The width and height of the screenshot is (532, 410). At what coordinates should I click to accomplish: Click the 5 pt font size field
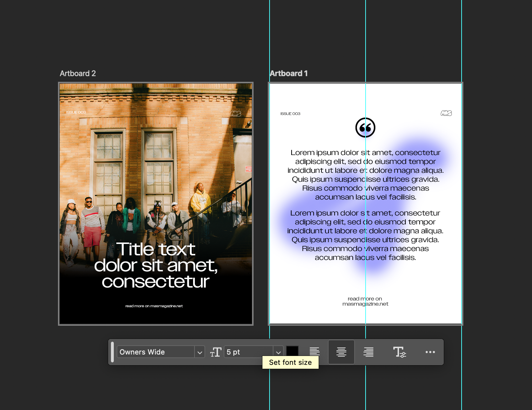point(249,352)
